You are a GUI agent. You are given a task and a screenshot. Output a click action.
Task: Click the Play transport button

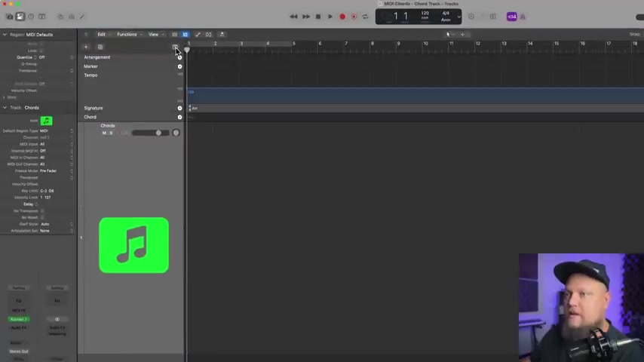tap(330, 17)
